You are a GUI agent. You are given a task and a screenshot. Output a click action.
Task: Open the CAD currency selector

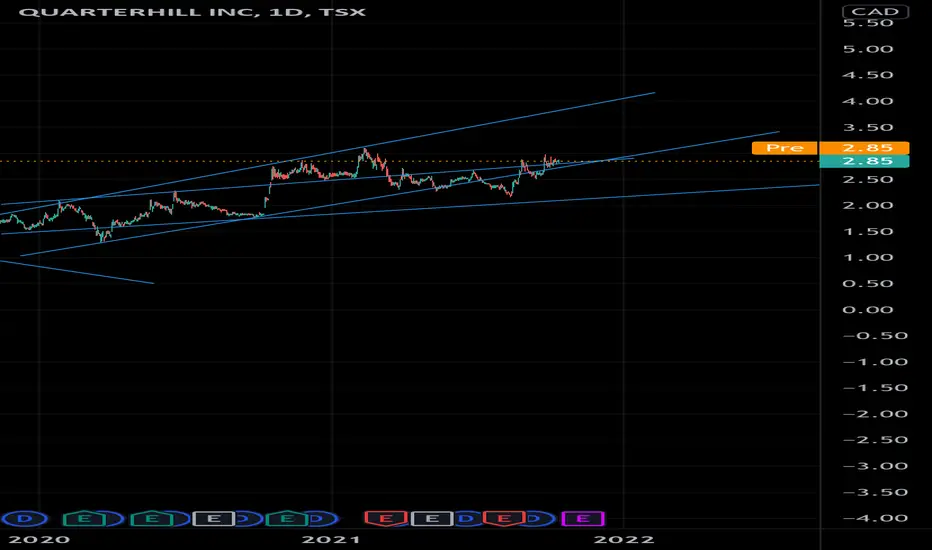coord(875,11)
